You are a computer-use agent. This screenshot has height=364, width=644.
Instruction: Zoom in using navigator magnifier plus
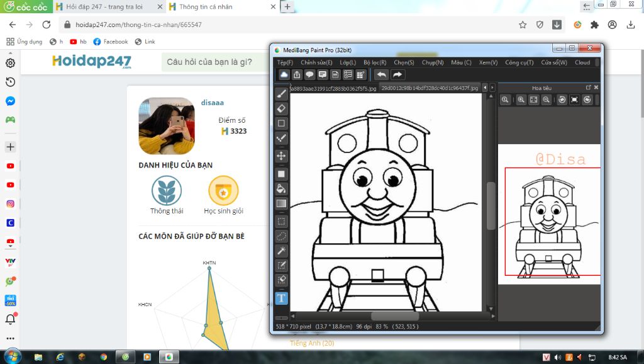click(x=521, y=100)
